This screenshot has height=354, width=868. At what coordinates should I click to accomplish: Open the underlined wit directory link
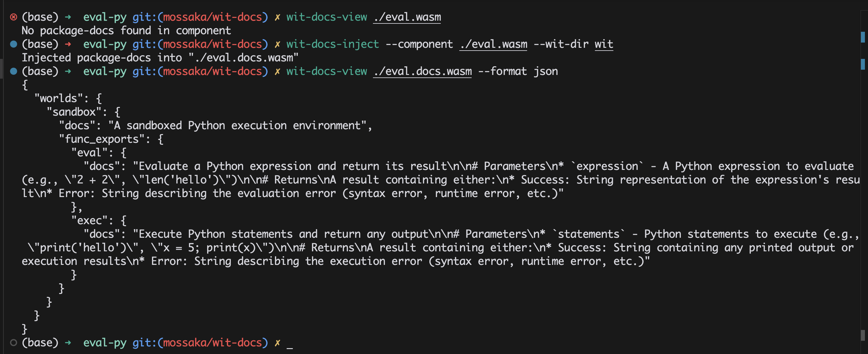pyautogui.click(x=604, y=44)
